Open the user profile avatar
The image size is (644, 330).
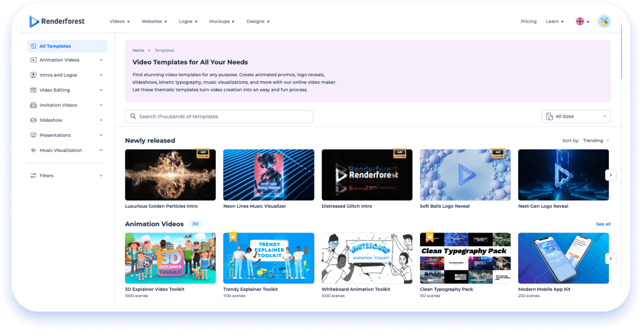coord(604,21)
